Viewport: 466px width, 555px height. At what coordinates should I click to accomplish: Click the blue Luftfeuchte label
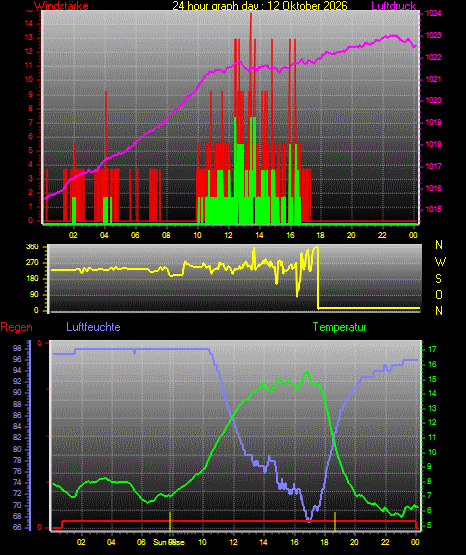click(x=93, y=327)
